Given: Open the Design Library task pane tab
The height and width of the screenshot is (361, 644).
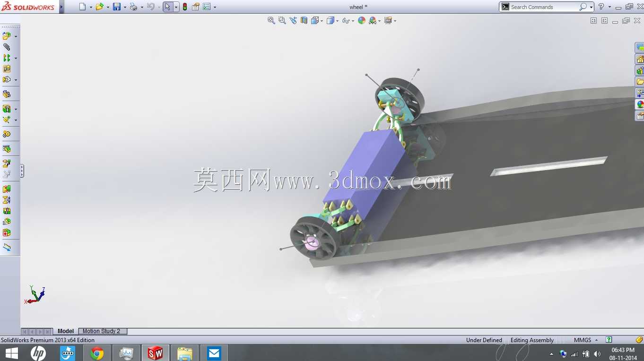Looking at the screenshot, I should click(640, 70).
